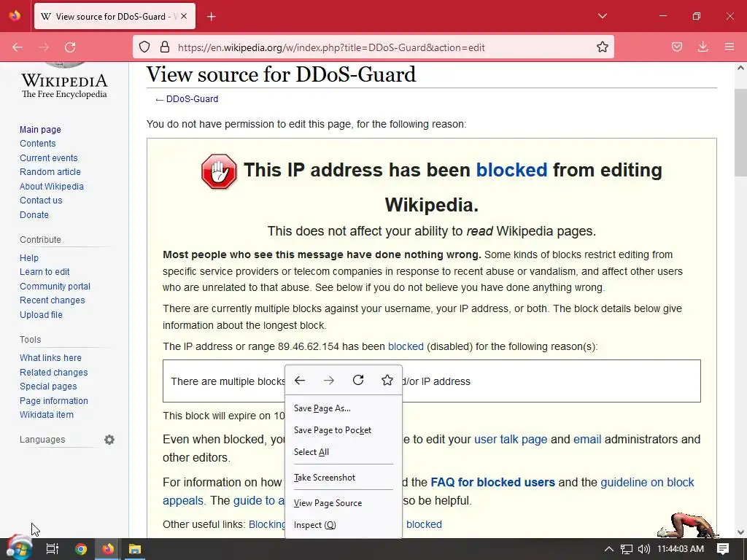The height and width of the screenshot is (560, 747).
Task: Open the network tray icon
Action: tap(627, 549)
